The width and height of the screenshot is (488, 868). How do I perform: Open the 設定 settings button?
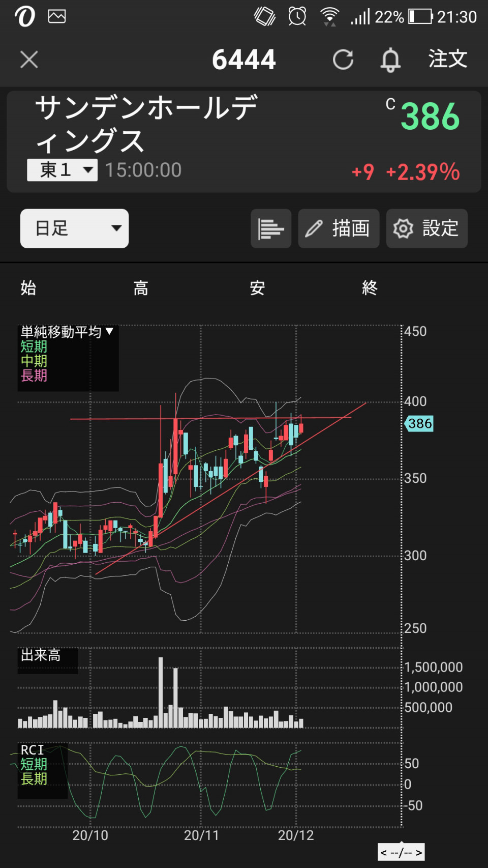(427, 228)
